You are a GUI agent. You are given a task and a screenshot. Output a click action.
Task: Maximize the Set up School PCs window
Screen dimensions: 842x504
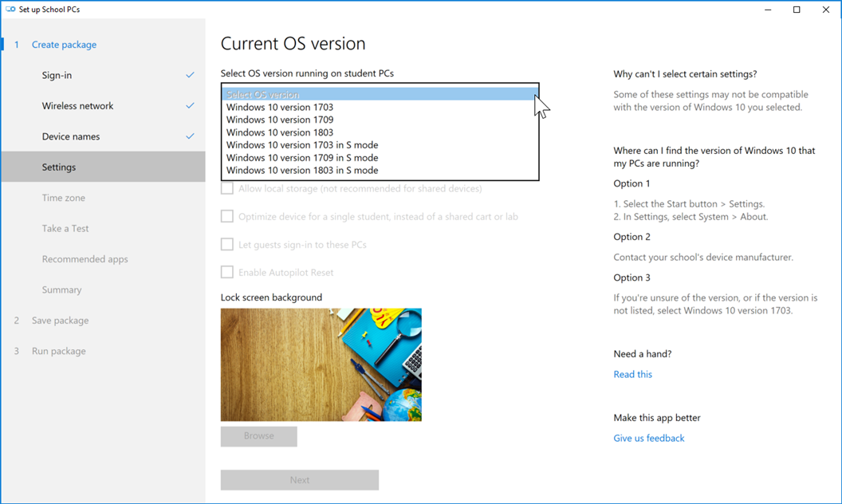pyautogui.click(x=796, y=10)
